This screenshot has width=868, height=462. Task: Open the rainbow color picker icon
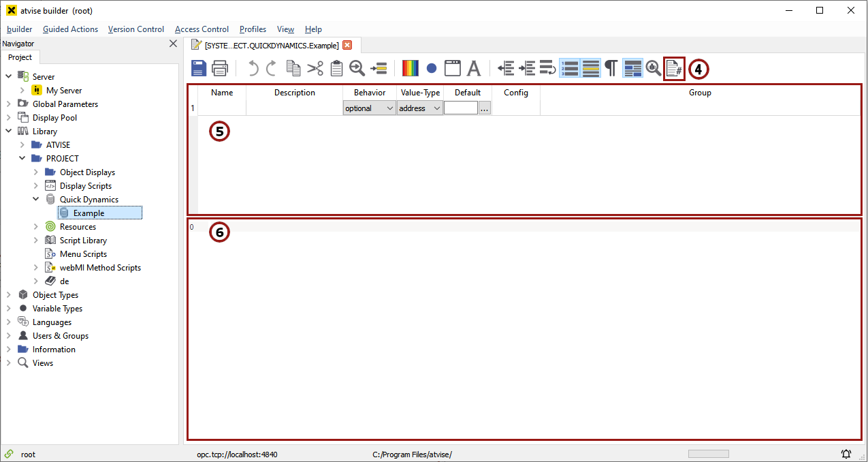click(x=410, y=68)
